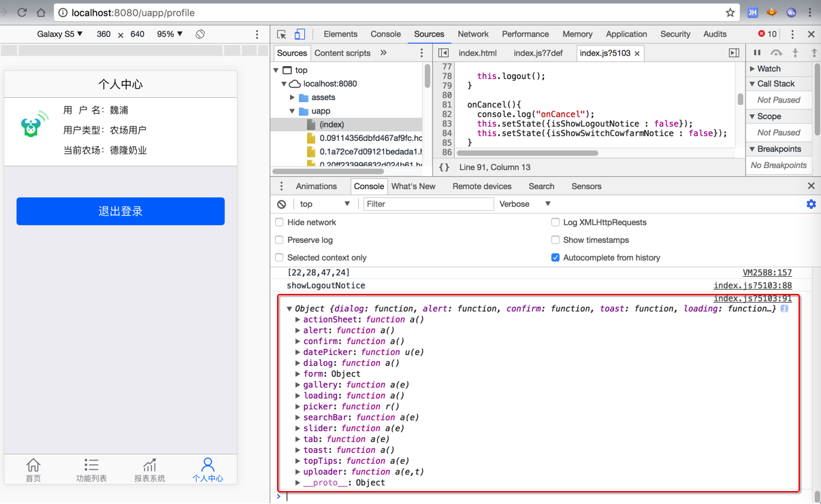Open the Verbose log level dropdown
The width and height of the screenshot is (821, 504).
click(x=524, y=204)
